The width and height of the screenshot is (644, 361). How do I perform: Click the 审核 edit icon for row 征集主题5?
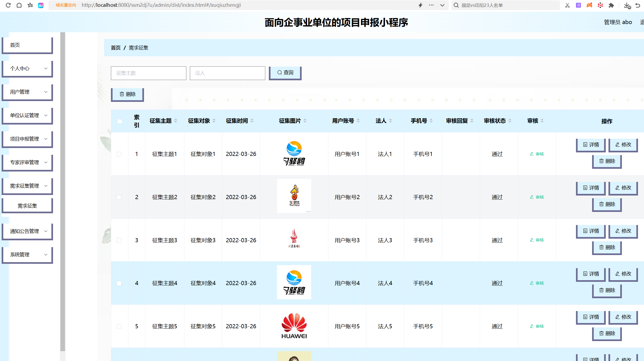pos(537,326)
